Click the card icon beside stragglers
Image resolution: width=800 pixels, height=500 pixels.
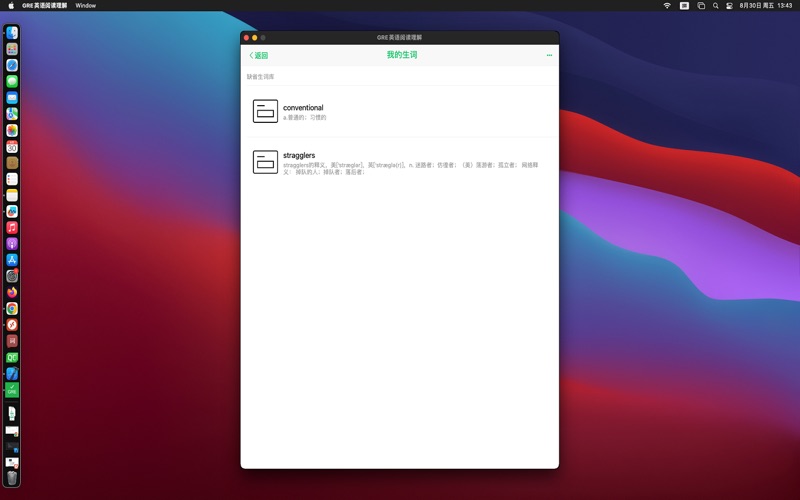pyautogui.click(x=265, y=162)
